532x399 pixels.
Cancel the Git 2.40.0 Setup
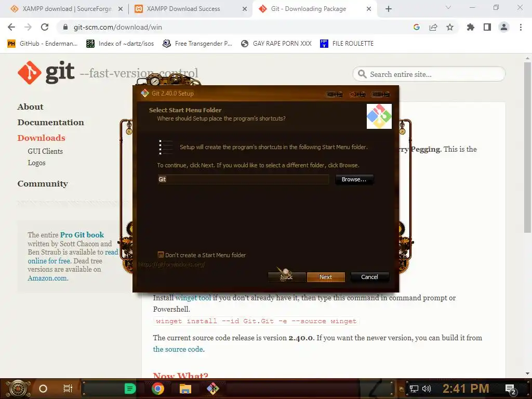[369, 277]
